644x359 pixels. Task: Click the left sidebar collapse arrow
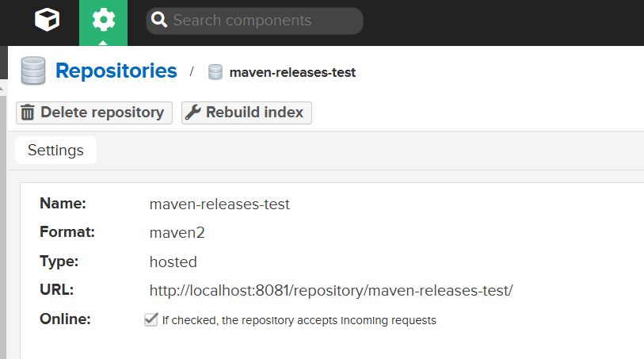pos(2,88)
